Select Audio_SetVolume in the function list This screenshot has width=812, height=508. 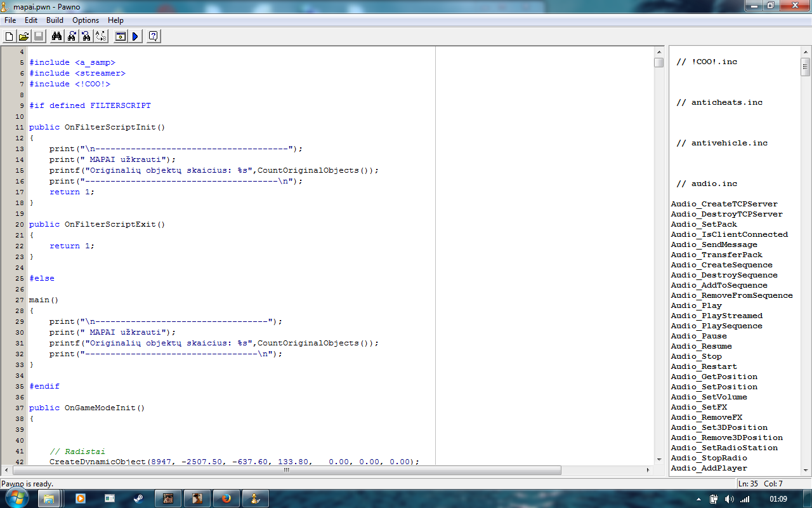[x=709, y=397]
